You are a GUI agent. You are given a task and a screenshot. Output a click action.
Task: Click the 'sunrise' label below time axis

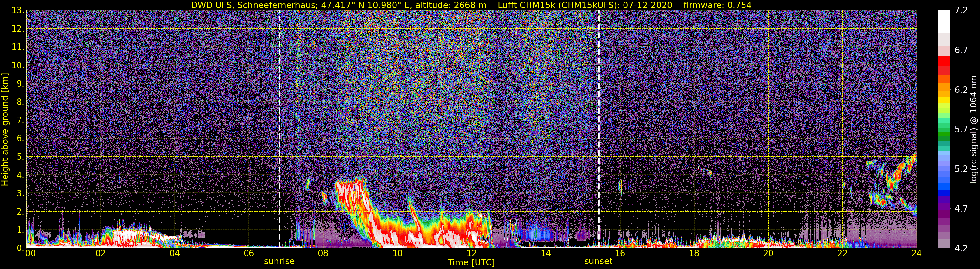tap(279, 262)
